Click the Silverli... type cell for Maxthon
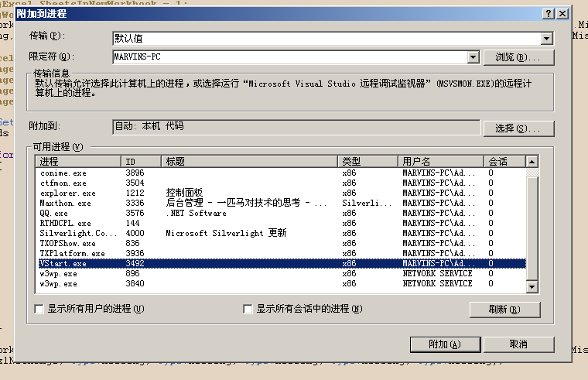Screen dimensions: 588x380 coord(367,203)
